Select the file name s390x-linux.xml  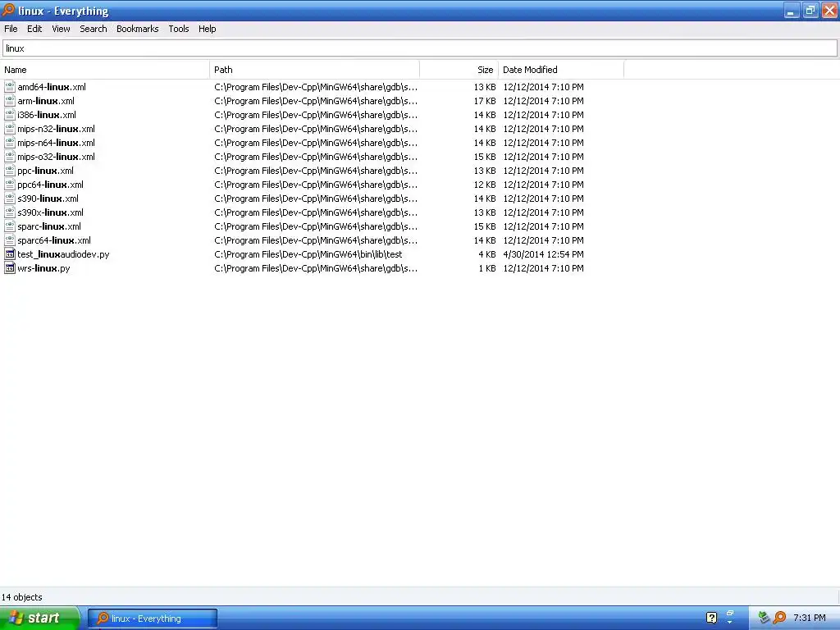[50, 212]
